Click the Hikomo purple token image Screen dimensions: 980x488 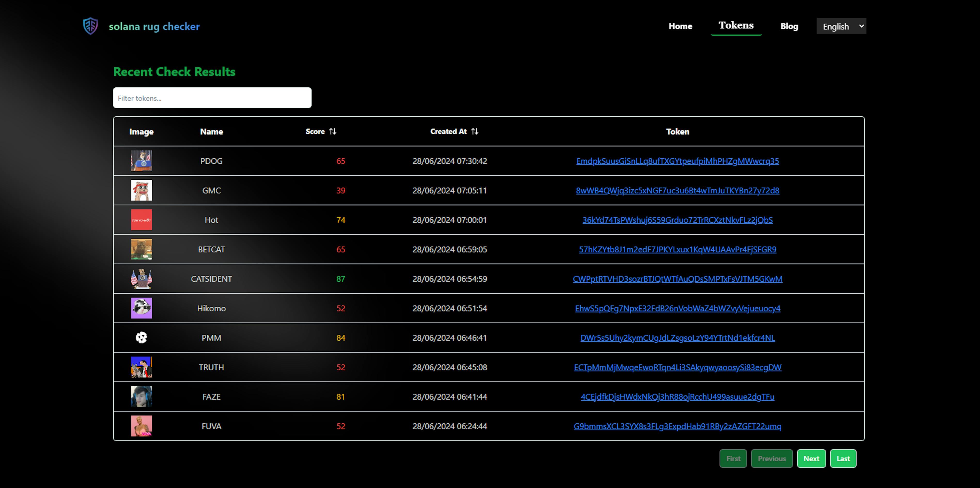141,308
